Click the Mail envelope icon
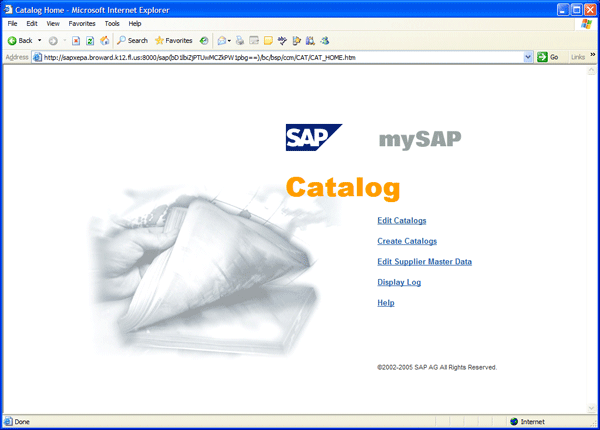 point(222,41)
